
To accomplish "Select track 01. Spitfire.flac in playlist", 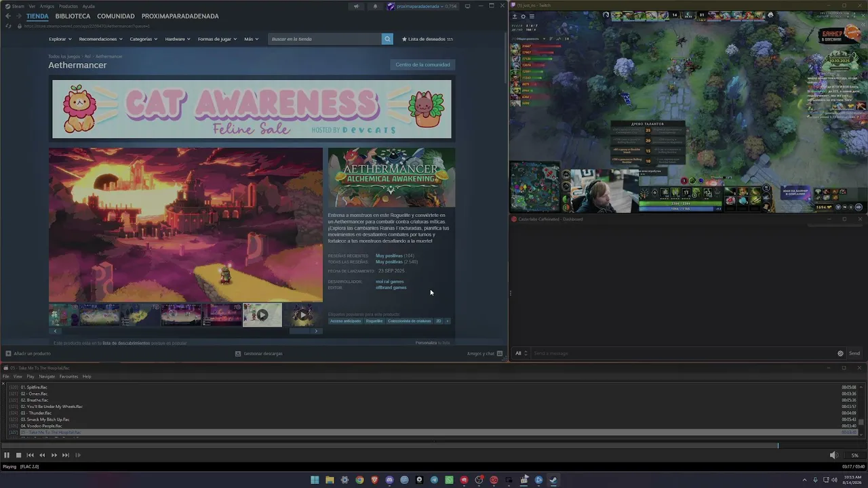I will (34, 387).
